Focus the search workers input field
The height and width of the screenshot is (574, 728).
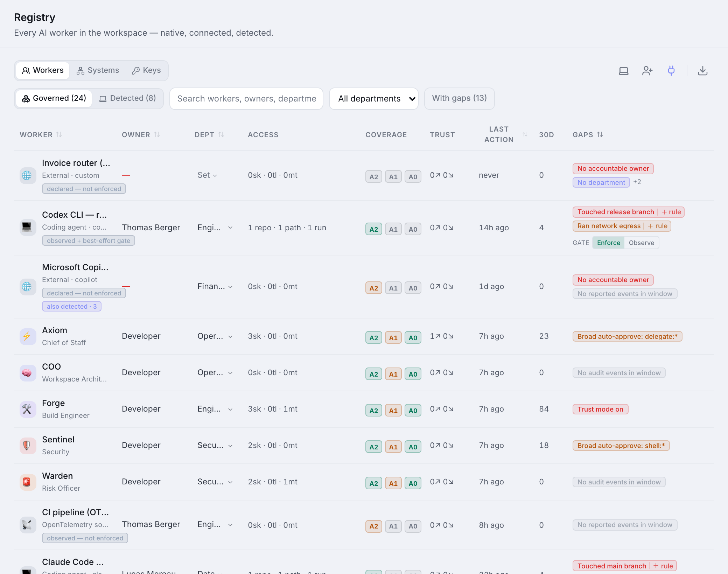coord(246,98)
